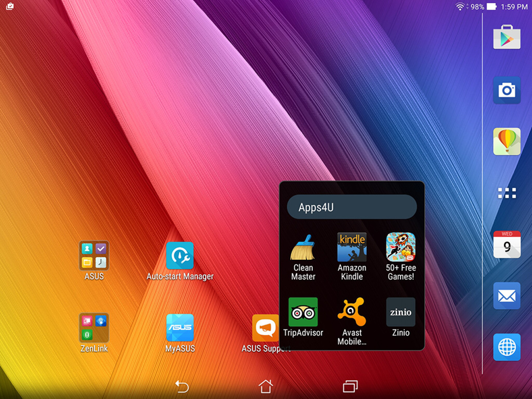The width and height of the screenshot is (532, 399).
Task: Edit the Apps4U folder name field
Action: pos(352,207)
